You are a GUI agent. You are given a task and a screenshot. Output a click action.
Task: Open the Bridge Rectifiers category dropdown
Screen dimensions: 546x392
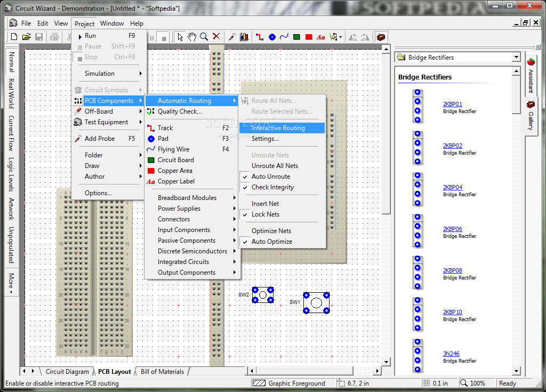[x=516, y=57]
